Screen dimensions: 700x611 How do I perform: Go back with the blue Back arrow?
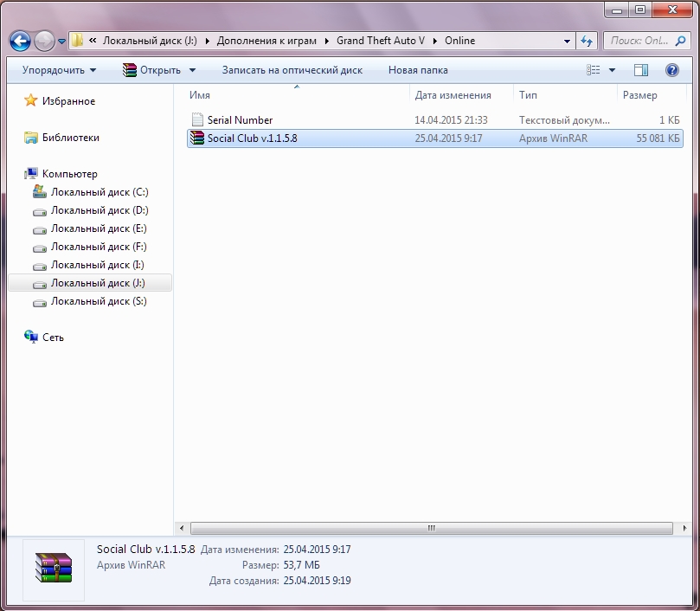(20, 41)
